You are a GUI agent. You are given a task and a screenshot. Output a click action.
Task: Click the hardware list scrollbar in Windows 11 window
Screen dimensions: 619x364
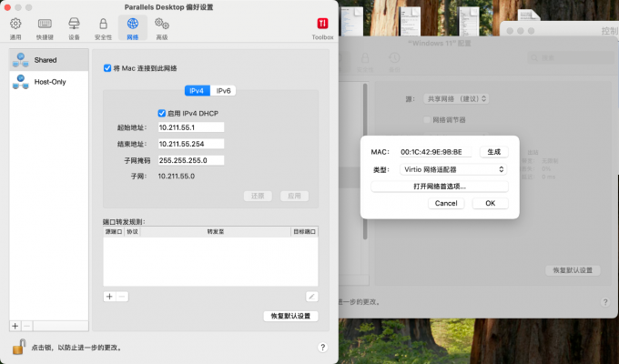[x=365, y=161]
